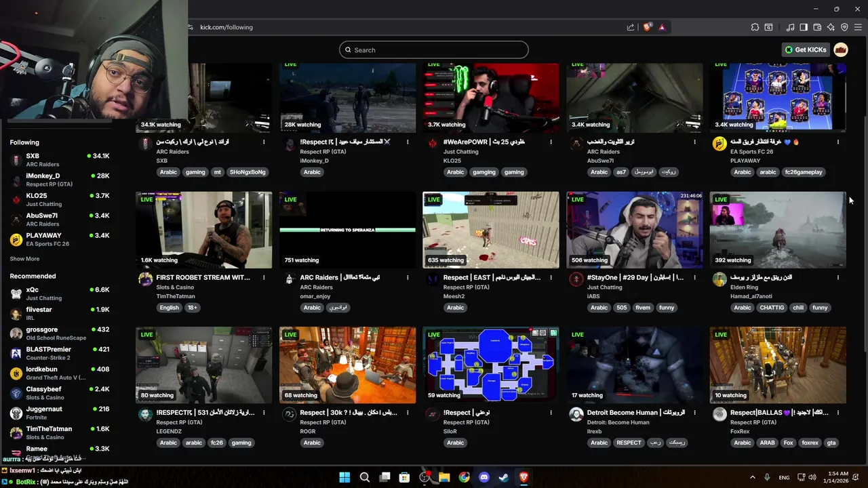Viewport: 868px width, 488px height.
Task: Open Leo AI sparkle icon
Action: 831,27
